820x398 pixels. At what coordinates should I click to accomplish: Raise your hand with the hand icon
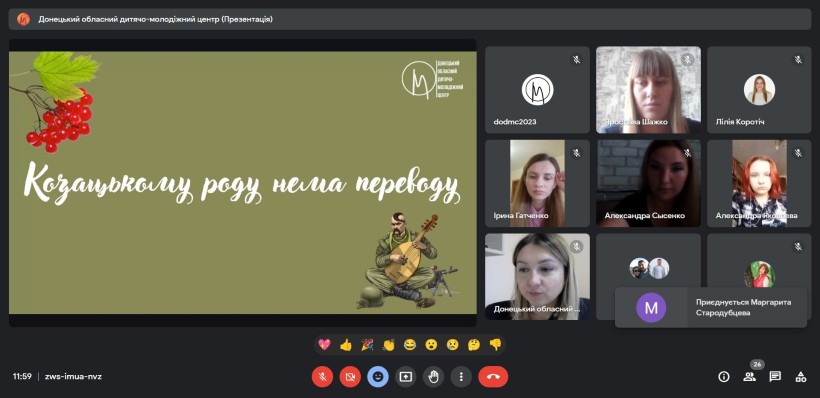(433, 377)
